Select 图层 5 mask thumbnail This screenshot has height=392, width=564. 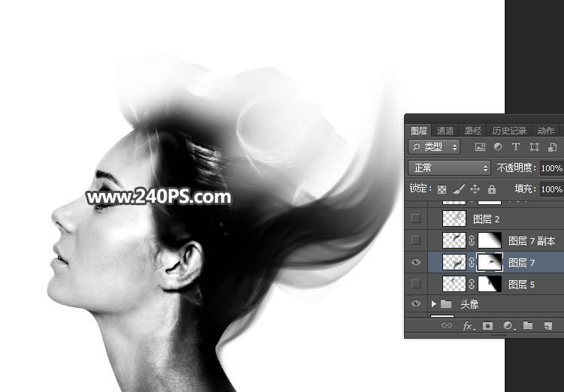click(490, 285)
